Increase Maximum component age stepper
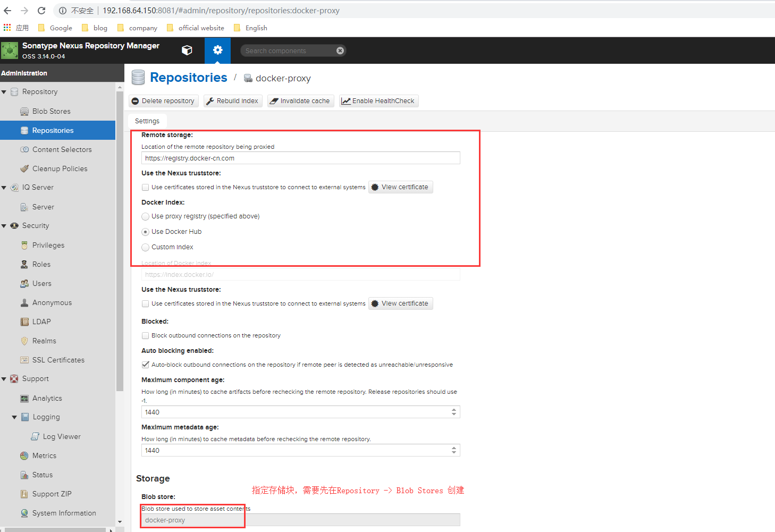This screenshot has height=532, width=775. coord(454,410)
